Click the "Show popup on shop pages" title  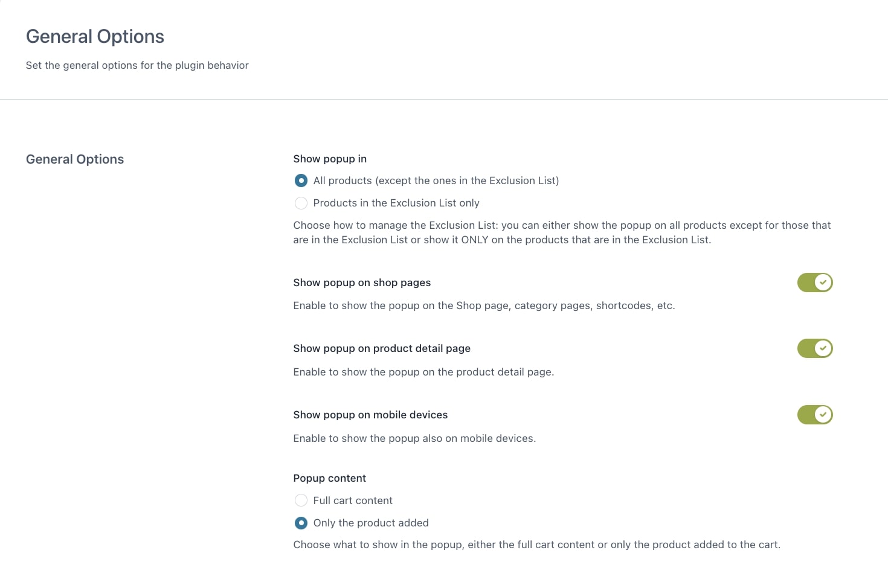coord(362,283)
